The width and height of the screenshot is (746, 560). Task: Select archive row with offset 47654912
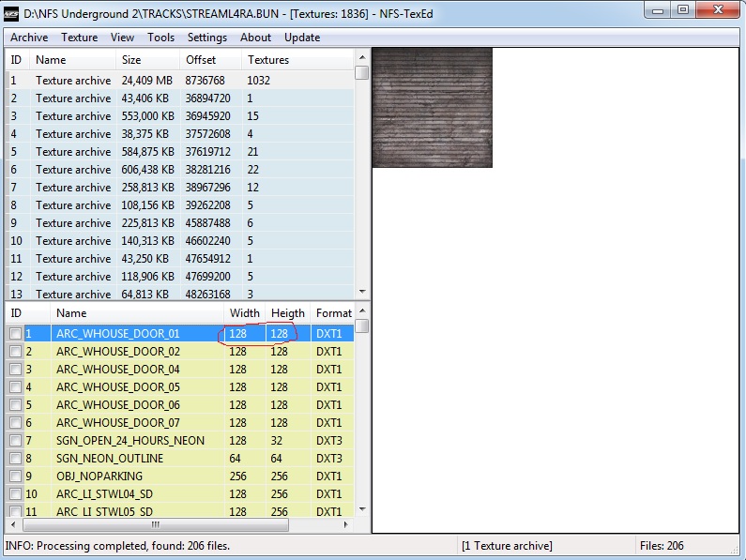click(x=180, y=259)
